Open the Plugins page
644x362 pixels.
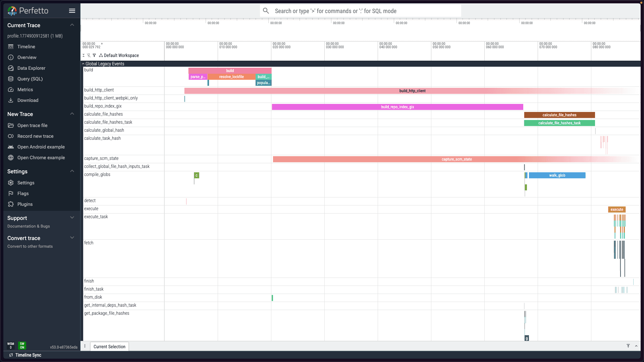(x=25, y=204)
